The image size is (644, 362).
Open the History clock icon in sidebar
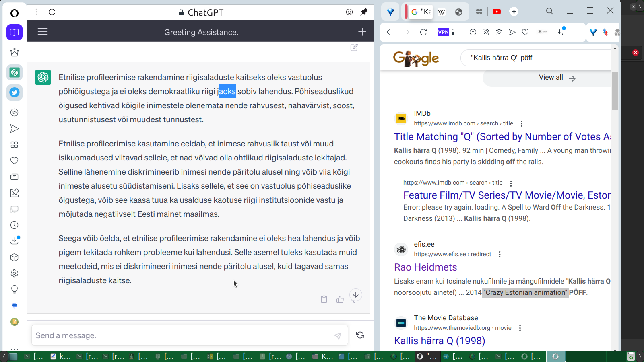pyautogui.click(x=14, y=225)
